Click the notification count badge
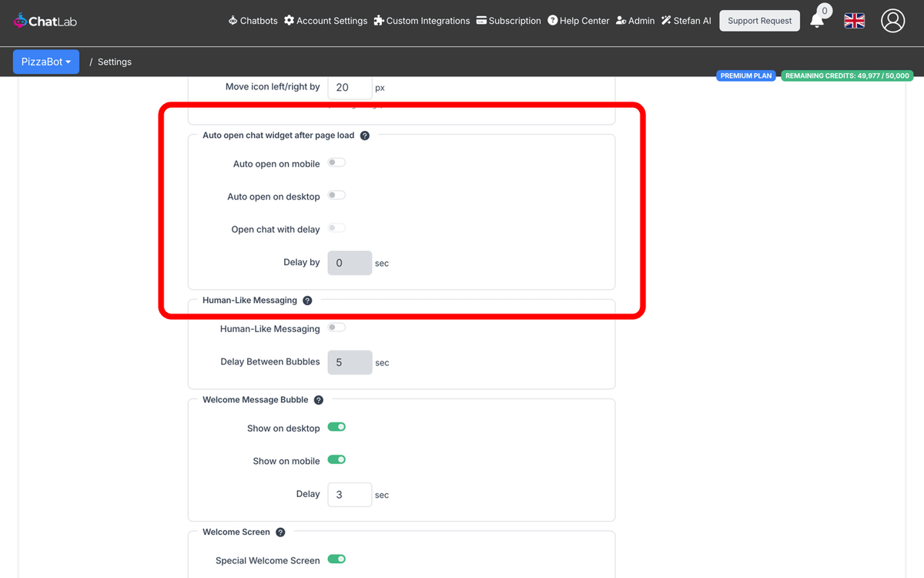This screenshot has height=578, width=924. [x=825, y=11]
